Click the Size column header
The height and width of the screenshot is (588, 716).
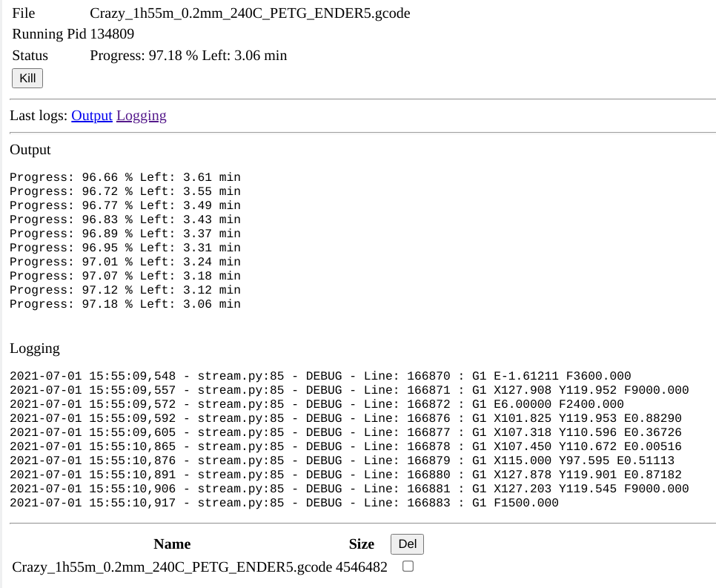[362, 544]
